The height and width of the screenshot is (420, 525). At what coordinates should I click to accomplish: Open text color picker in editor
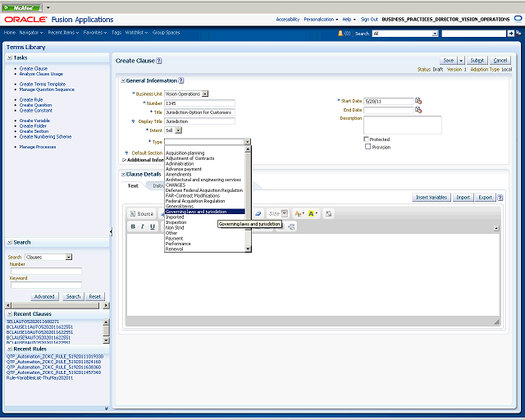point(299,213)
